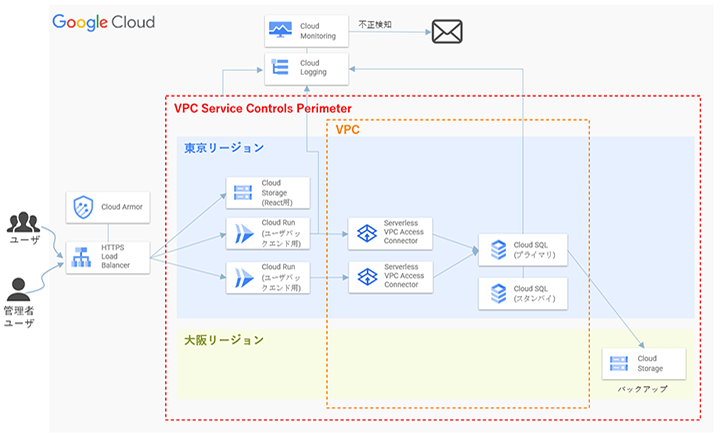This screenshot has height=437, width=720.
Task: Click the lower Cloud Run icon
Action: click(244, 278)
